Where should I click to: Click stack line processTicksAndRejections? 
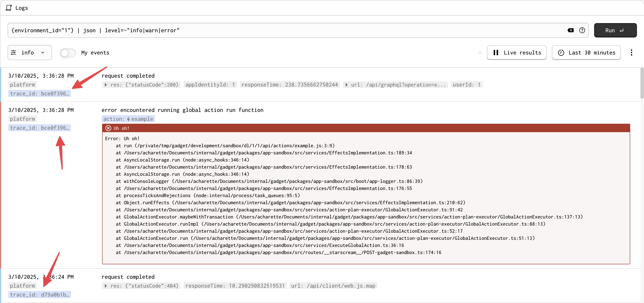[207, 196]
